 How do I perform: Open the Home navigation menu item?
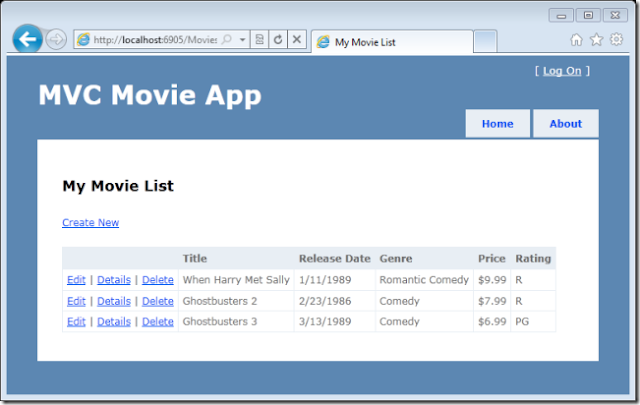pos(498,123)
